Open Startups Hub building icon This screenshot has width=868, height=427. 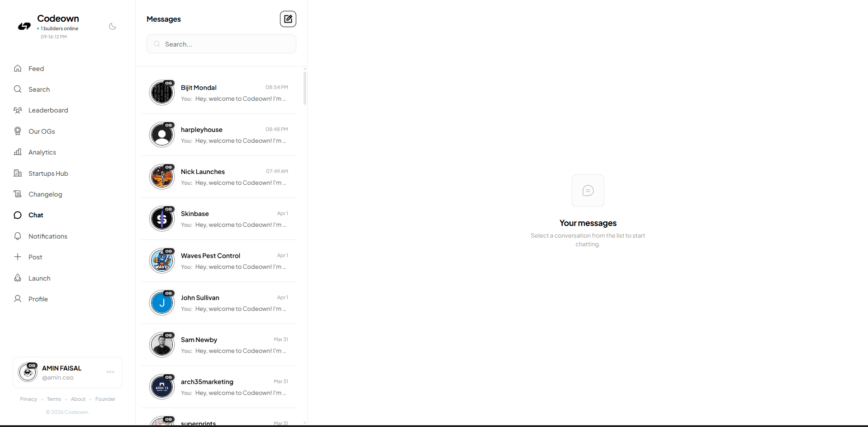(x=17, y=173)
